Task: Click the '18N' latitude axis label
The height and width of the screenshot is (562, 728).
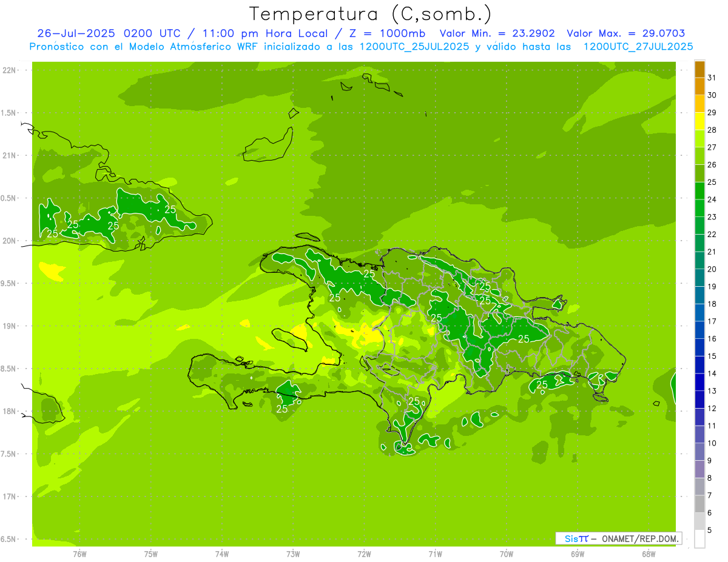Action: click(x=10, y=412)
